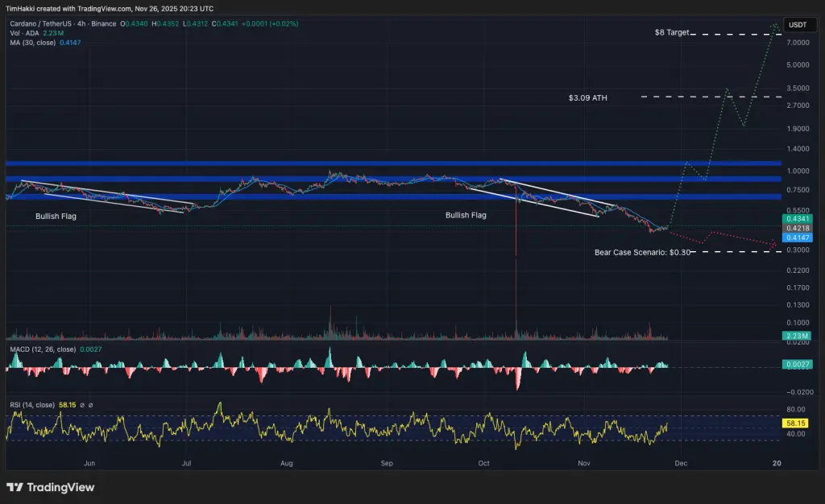This screenshot has height=504, width=825.
Task: Open the 4h timeframe selector
Action: click(81, 25)
